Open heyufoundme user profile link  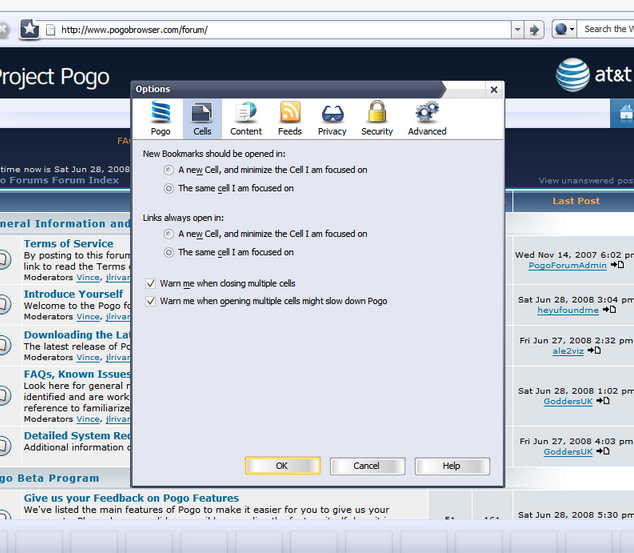click(568, 310)
